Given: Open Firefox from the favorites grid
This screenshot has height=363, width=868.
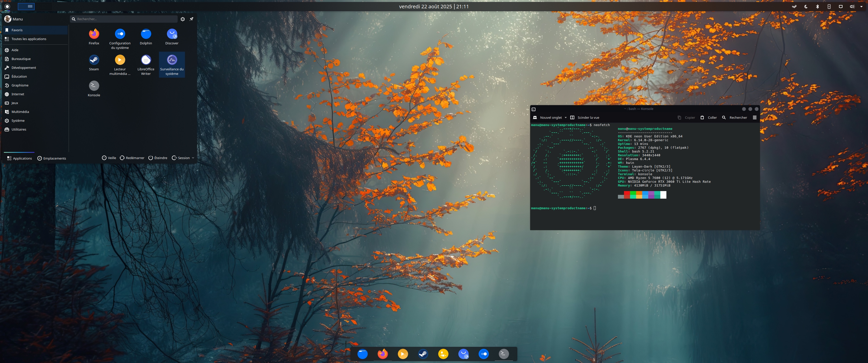Looking at the screenshot, I should coord(94,34).
